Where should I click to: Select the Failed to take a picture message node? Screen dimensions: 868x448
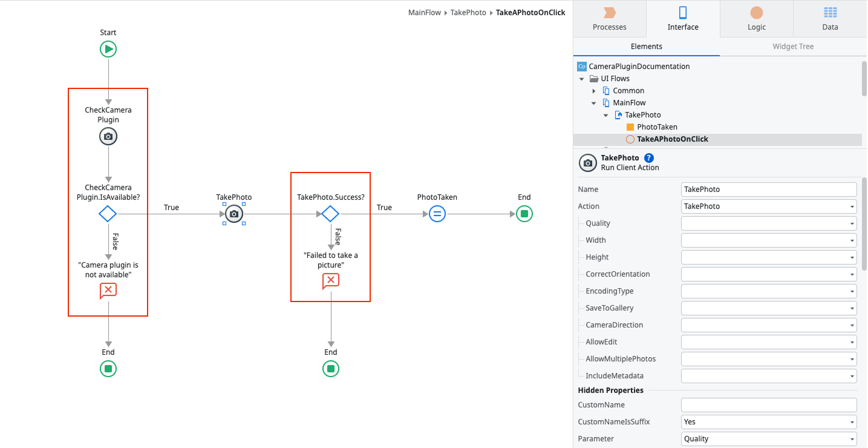(x=331, y=281)
